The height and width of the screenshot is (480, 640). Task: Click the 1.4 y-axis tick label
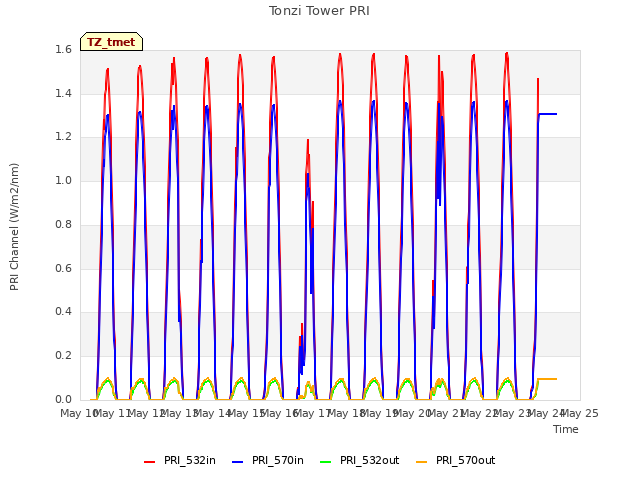pos(63,93)
